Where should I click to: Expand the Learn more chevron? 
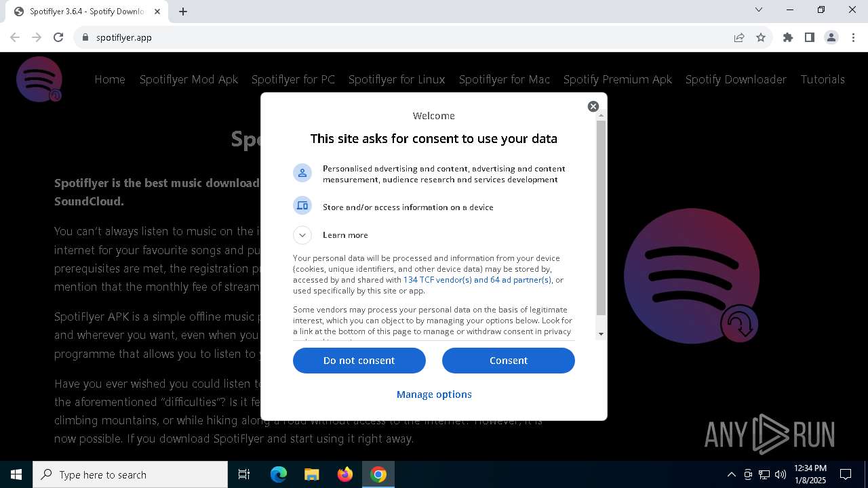tap(302, 235)
